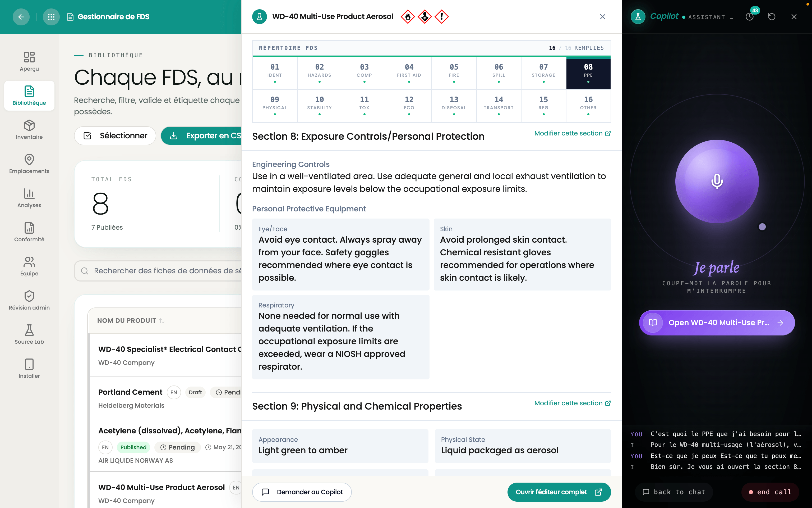Jump to section 02 Hazards
812x508 pixels.
(x=319, y=73)
